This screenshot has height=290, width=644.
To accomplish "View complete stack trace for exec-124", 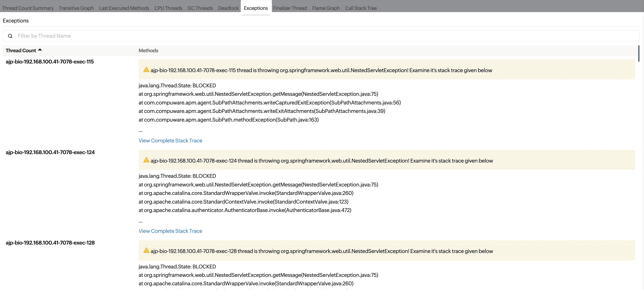I will (170, 231).
